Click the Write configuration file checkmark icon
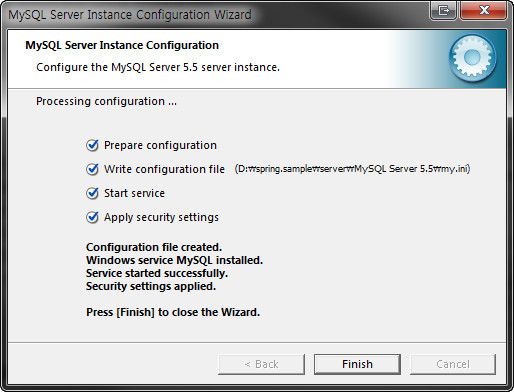 (x=92, y=169)
